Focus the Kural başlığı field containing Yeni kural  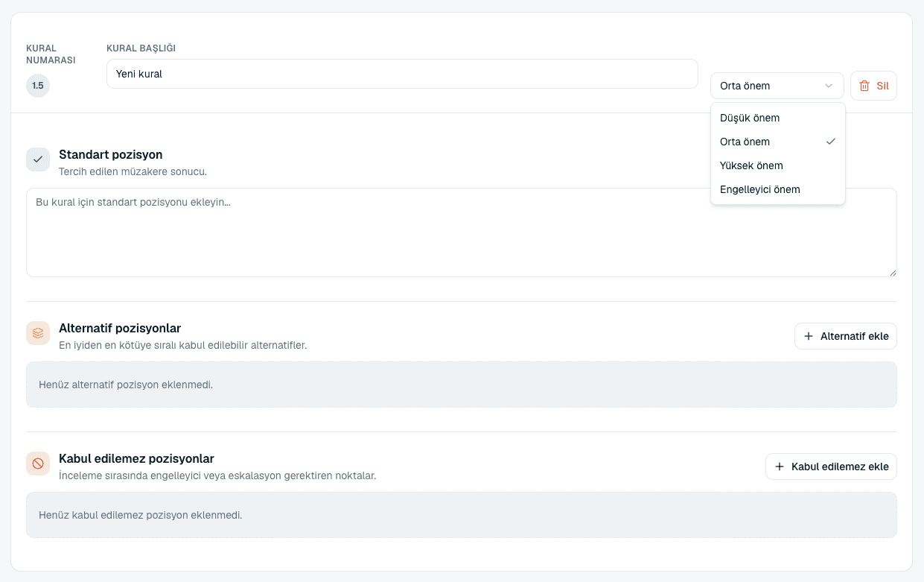(x=402, y=74)
